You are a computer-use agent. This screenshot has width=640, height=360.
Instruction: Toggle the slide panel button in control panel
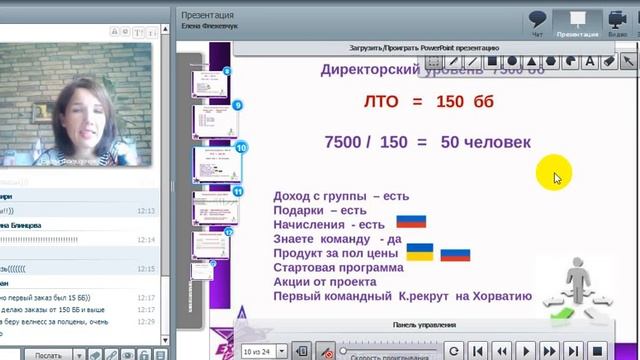pyautogui.click(x=302, y=351)
